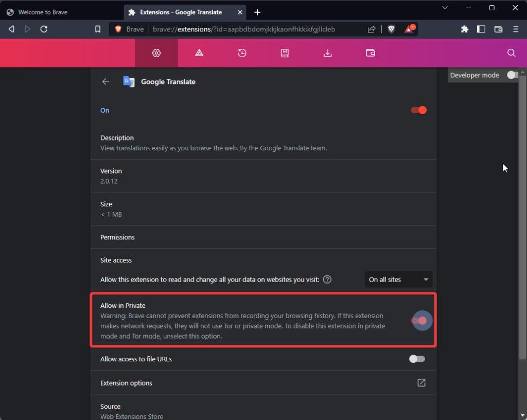Open the tab search chevron in title bar
This screenshot has width=527, height=420.
coord(445,8)
